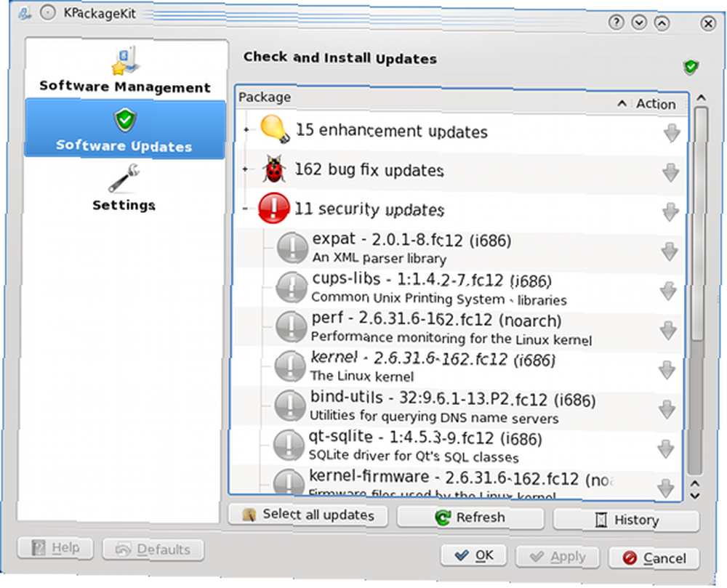Screen dimensions: 727x588
Task: Click the grey alert icon beside bind-utils
Action: pyautogui.click(x=289, y=406)
